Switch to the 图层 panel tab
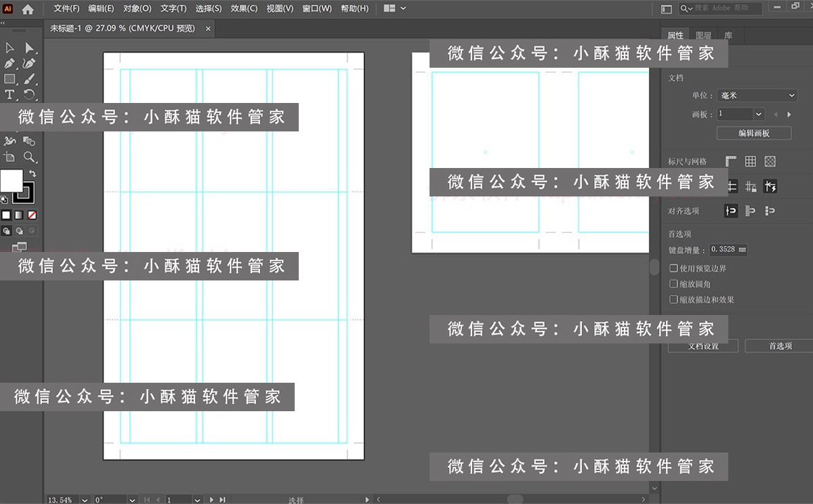 coord(703,35)
